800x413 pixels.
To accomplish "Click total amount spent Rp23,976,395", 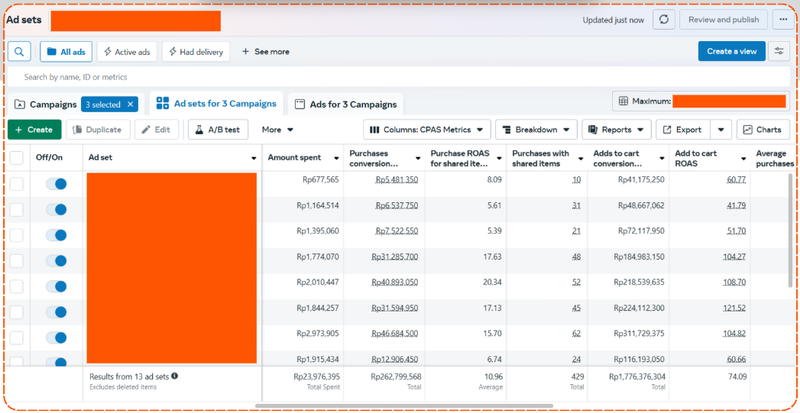I will click(x=316, y=377).
